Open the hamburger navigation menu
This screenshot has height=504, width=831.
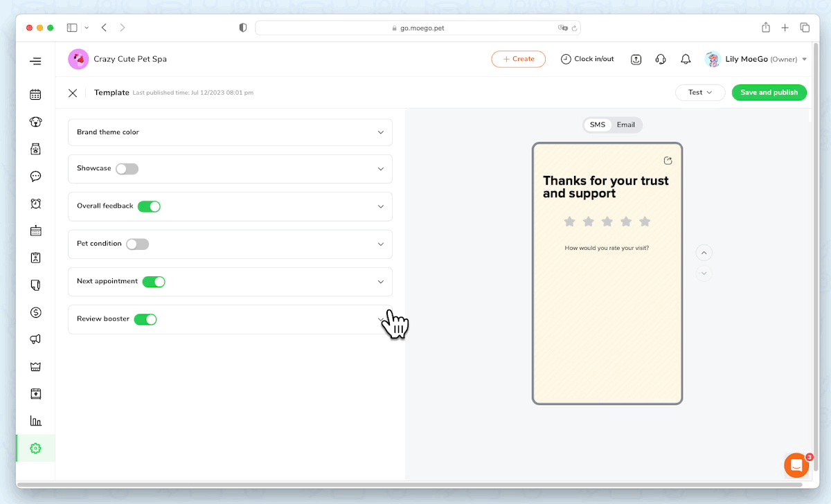pyautogui.click(x=35, y=61)
